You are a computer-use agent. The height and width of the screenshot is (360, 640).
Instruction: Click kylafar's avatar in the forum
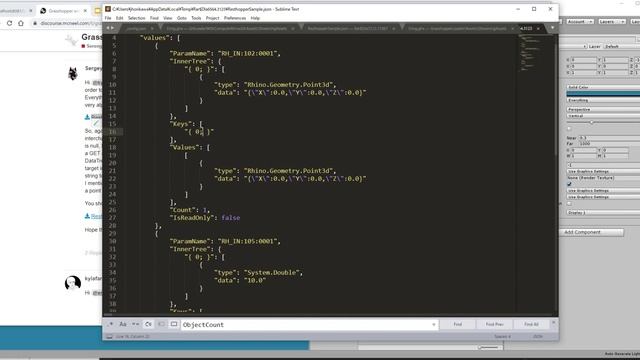pos(73,283)
